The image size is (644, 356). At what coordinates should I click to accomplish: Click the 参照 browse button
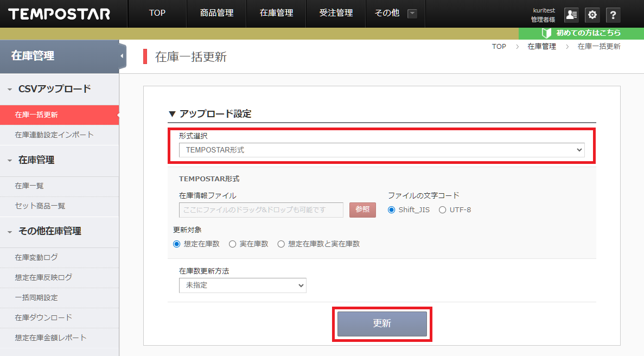coord(362,210)
